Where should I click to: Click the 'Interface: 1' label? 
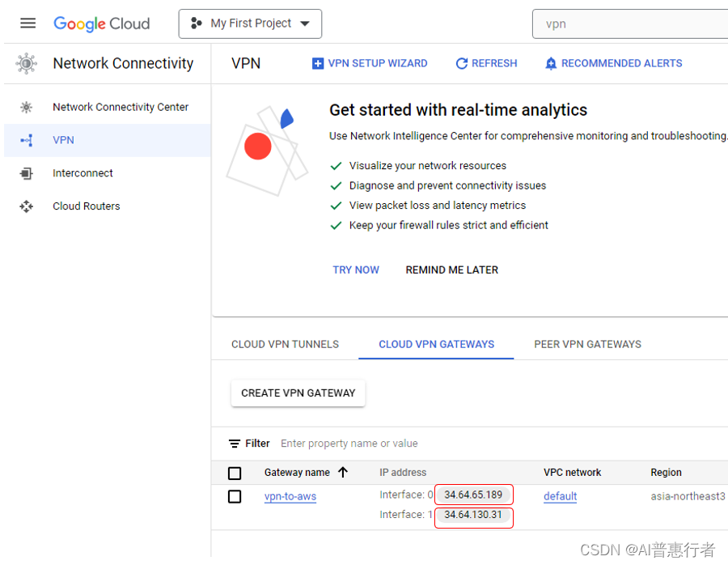pos(406,515)
